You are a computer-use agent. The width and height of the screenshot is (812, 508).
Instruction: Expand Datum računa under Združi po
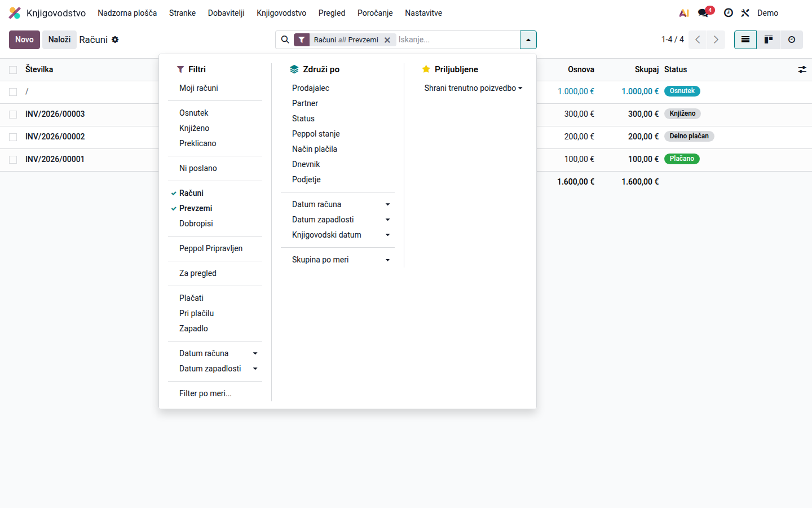tap(337, 204)
